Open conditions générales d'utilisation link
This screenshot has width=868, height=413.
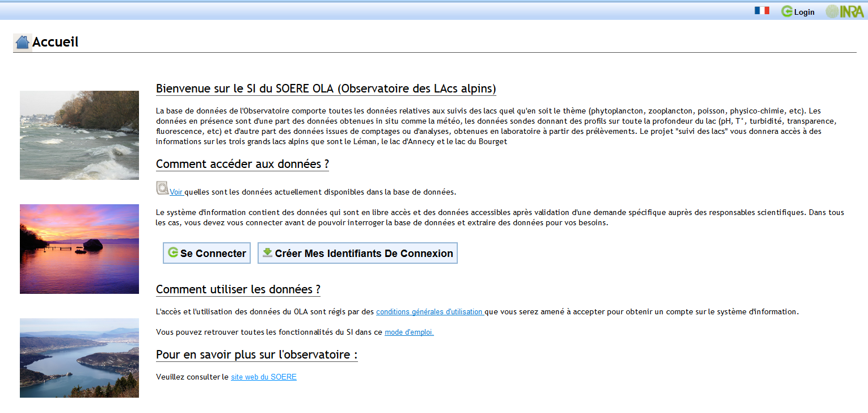(x=429, y=312)
